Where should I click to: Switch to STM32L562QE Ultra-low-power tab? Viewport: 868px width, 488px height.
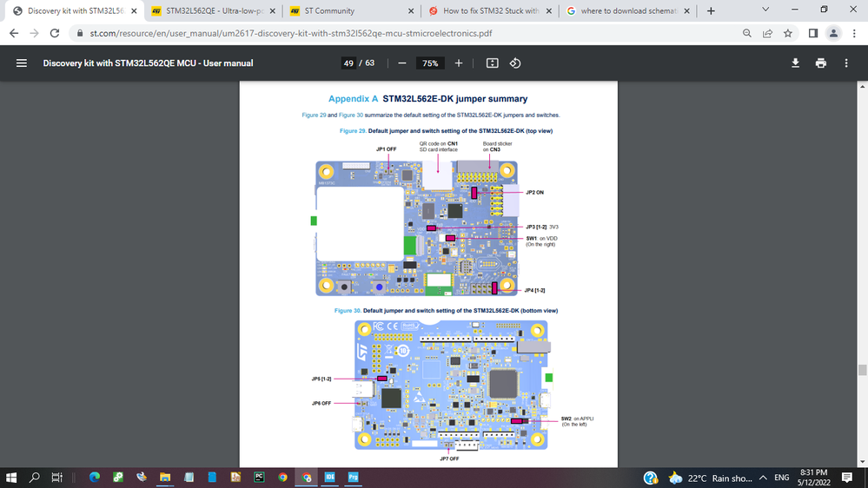point(214,11)
